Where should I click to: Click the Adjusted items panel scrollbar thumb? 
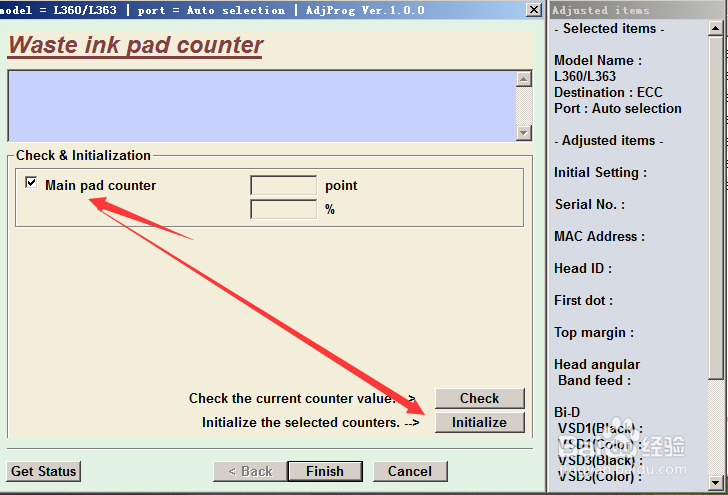point(715,208)
